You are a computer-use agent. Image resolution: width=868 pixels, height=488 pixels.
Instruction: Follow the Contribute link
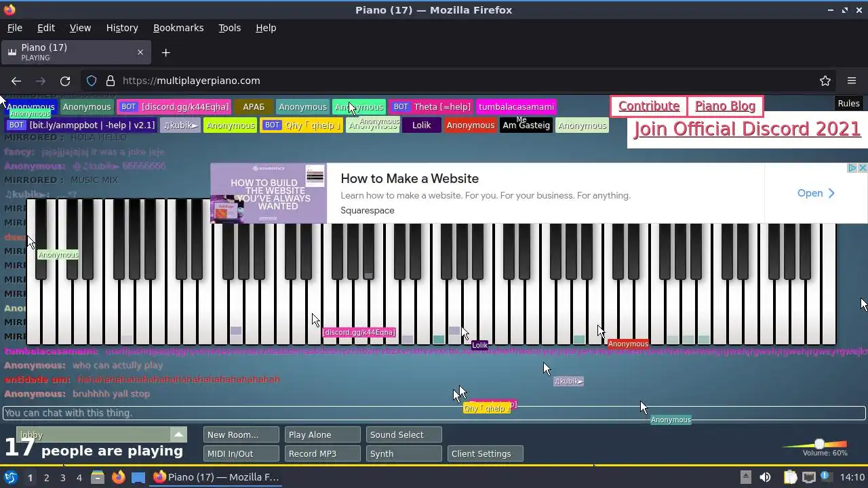point(649,106)
